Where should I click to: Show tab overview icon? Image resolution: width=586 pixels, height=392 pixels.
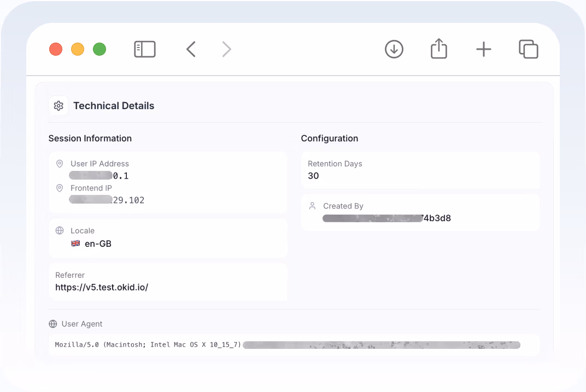[x=529, y=49]
